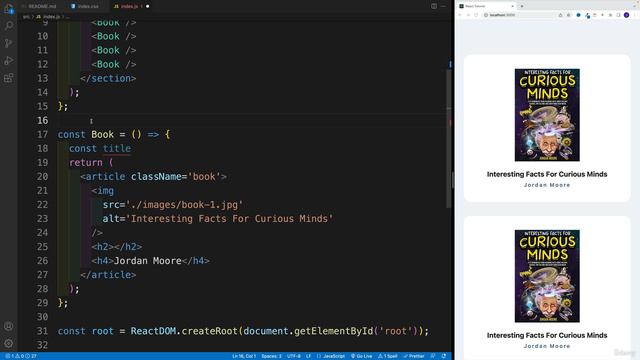Click first 'Jordan Moore' author in browser
640x360 pixels.
click(x=547, y=185)
